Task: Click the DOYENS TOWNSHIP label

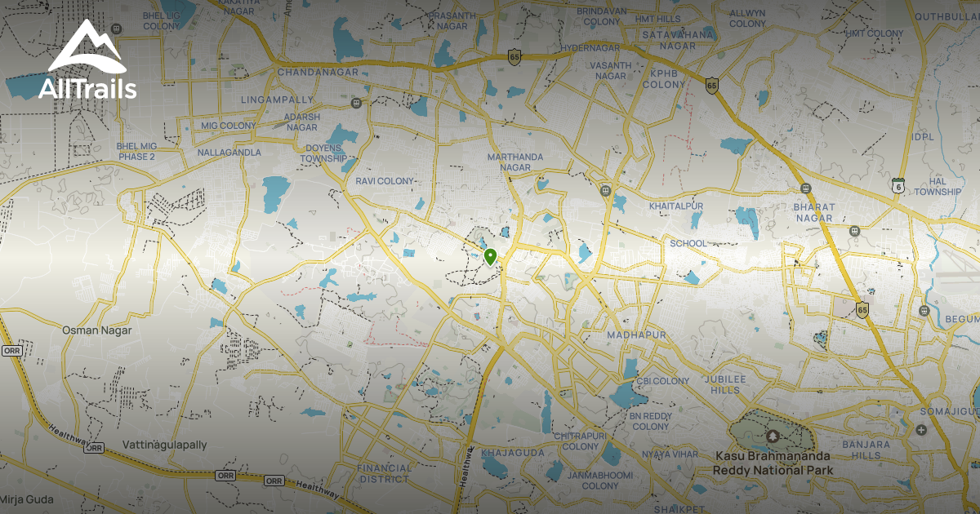Action: point(324,153)
